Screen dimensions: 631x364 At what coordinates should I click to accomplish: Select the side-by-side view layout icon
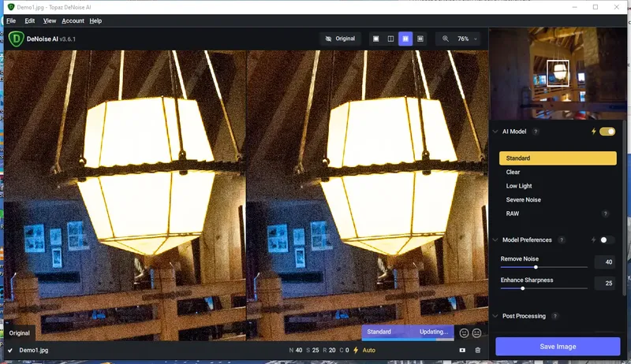click(x=405, y=39)
